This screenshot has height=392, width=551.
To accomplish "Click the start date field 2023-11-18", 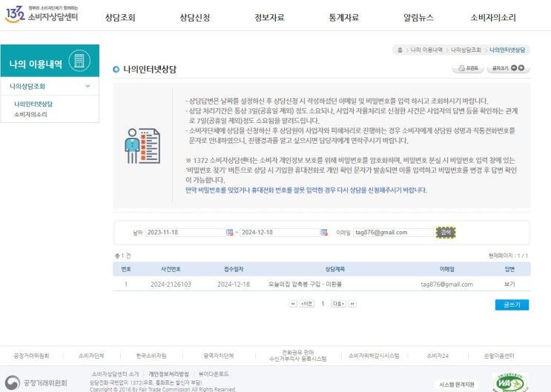I will [x=185, y=232].
